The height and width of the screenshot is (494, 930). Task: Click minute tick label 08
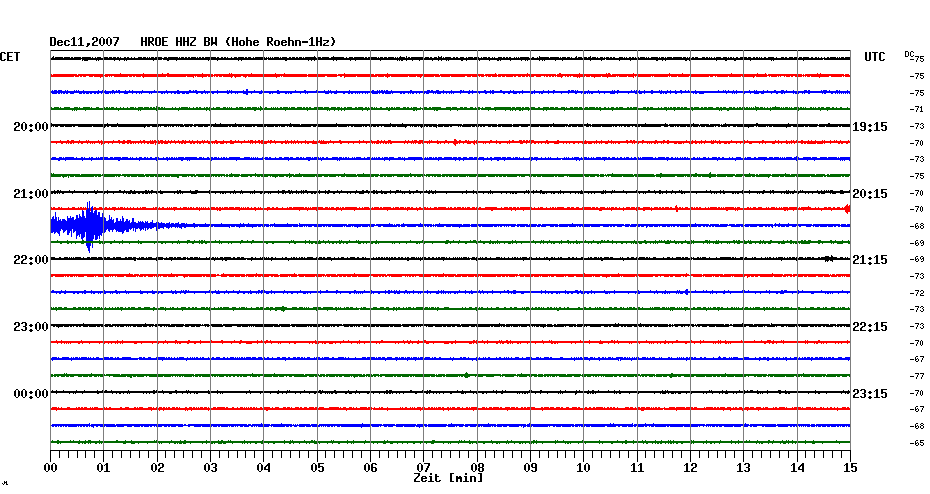(x=477, y=468)
